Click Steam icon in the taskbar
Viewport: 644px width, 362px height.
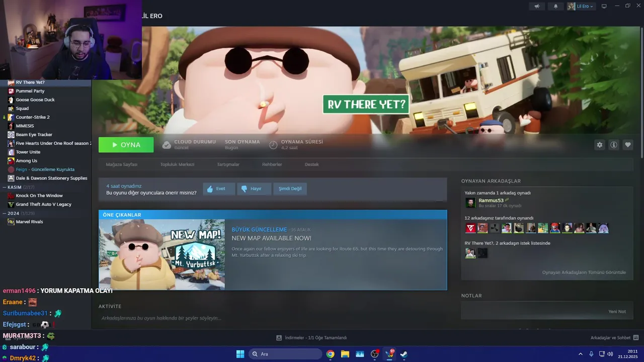tap(404, 354)
